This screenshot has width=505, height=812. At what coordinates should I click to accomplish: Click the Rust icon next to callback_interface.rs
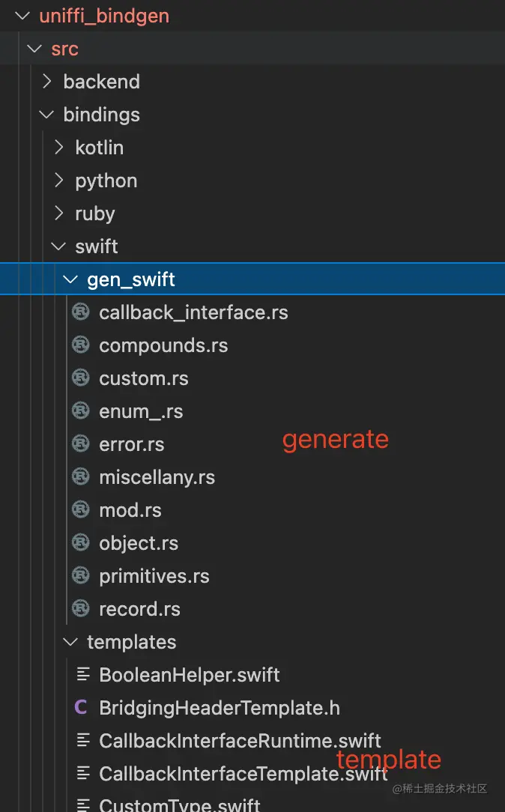click(x=81, y=312)
